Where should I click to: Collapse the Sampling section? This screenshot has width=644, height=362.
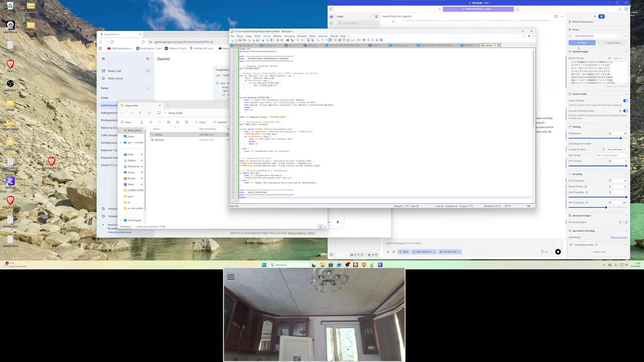626,174
